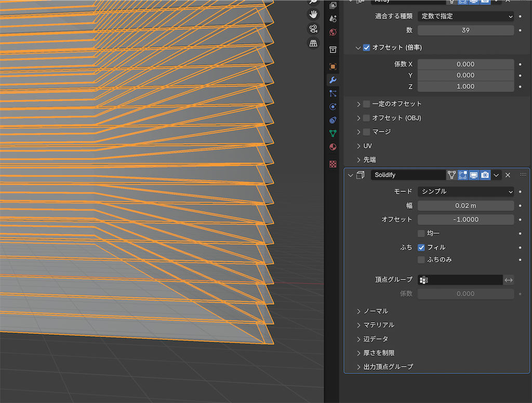Expand 先端 caps subpanel
The image size is (532, 403).
tap(358, 160)
